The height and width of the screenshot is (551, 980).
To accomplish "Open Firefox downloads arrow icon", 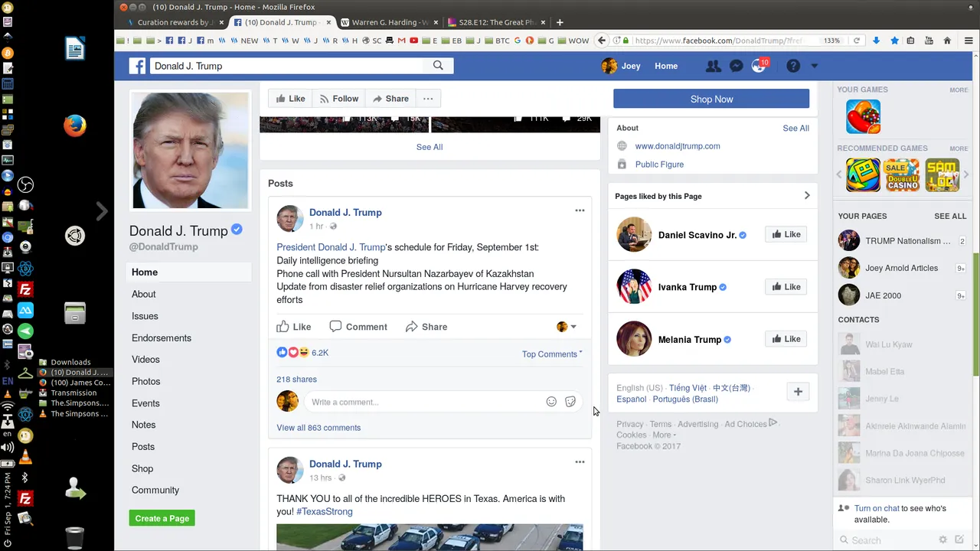I will point(877,41).
